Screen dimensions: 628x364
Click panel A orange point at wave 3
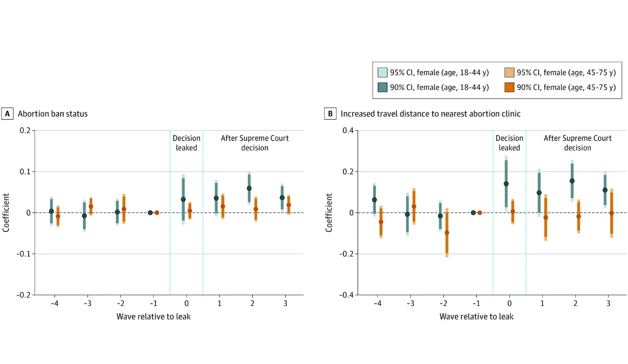[289, 205]
